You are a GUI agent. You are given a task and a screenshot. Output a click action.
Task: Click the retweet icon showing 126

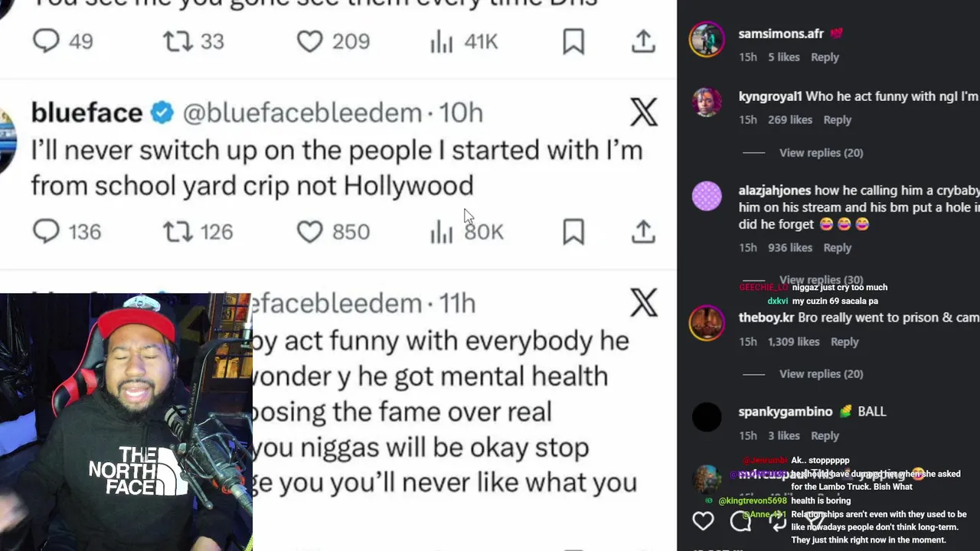[178, 231]
